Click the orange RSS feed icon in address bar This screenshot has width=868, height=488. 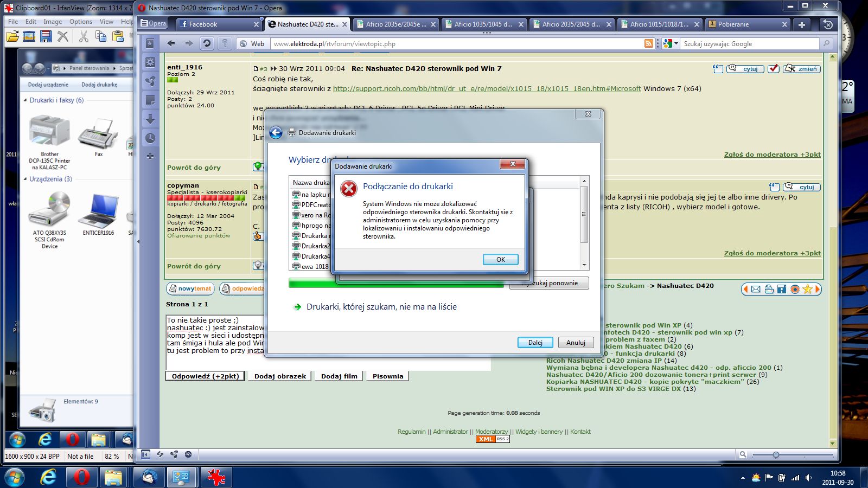pos(649,43)
